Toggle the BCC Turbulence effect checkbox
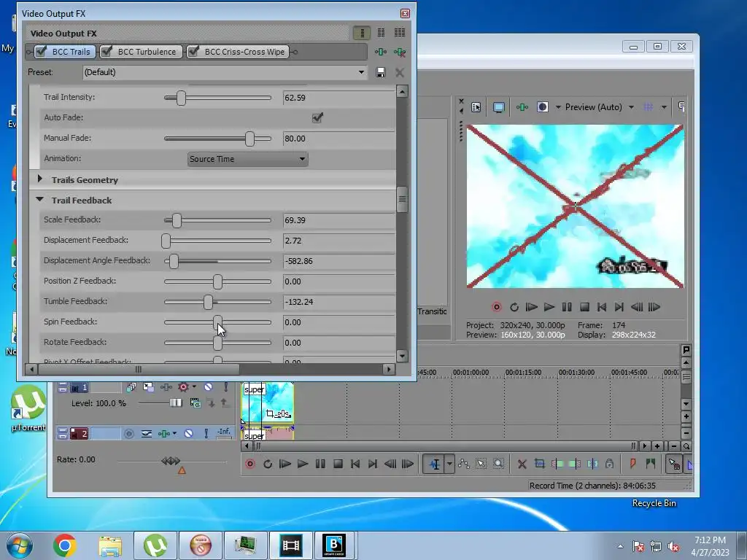 point(107,52)
